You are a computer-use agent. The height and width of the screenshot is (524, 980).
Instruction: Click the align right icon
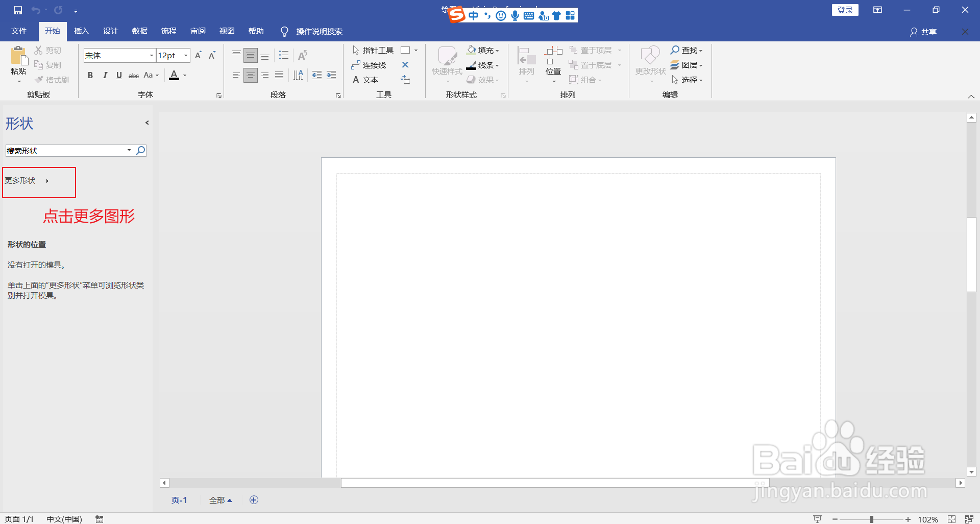point(265,76)
